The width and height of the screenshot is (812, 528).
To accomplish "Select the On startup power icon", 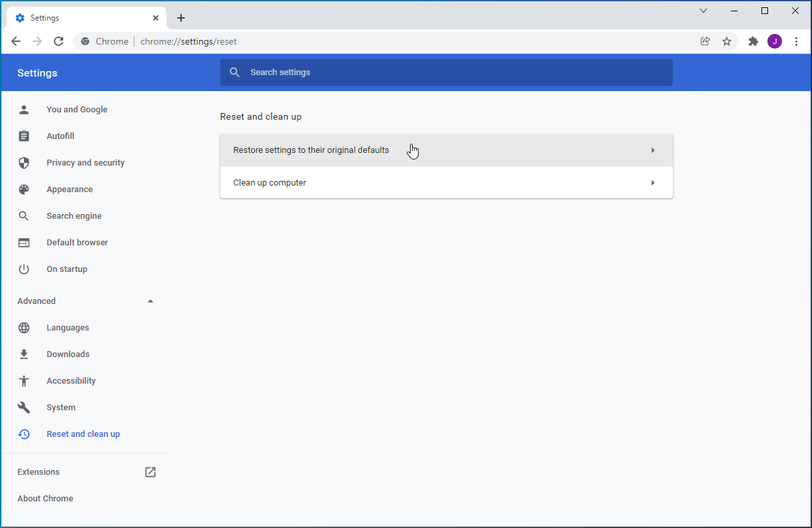I will (24, 269).
